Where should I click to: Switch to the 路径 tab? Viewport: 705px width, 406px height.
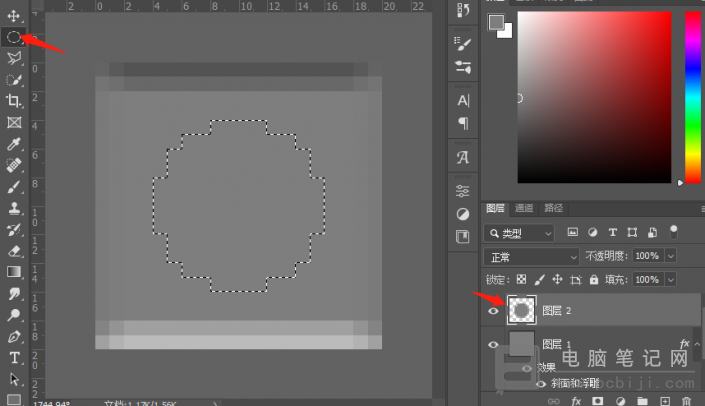pos(553,208)
